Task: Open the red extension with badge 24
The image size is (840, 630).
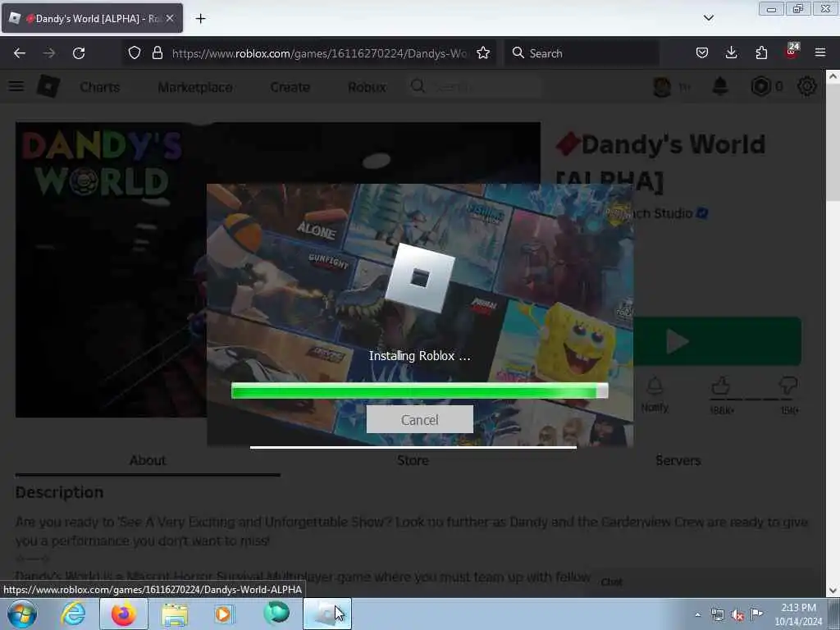Action: 792,52
